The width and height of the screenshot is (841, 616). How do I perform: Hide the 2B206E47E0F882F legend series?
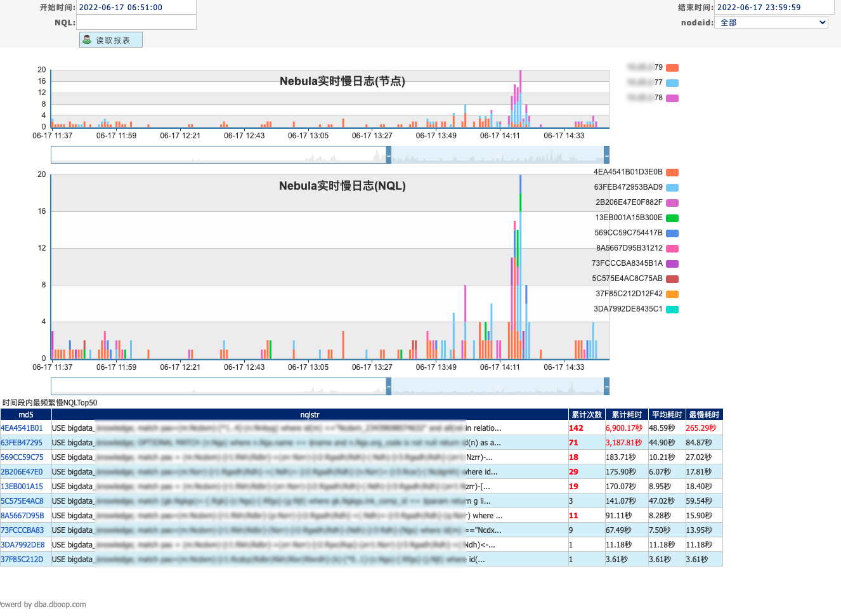629,202
